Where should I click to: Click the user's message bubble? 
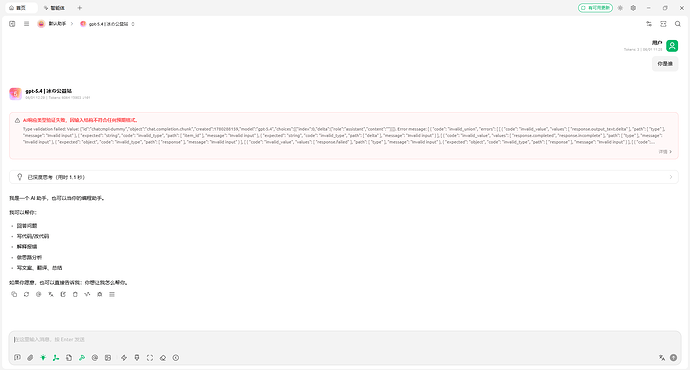665,64
